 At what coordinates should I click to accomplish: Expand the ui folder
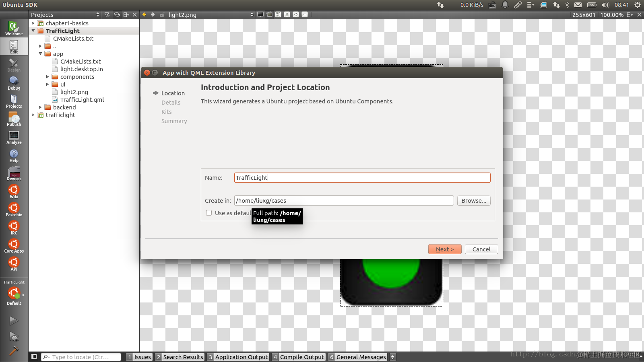[x=47, y=84]
